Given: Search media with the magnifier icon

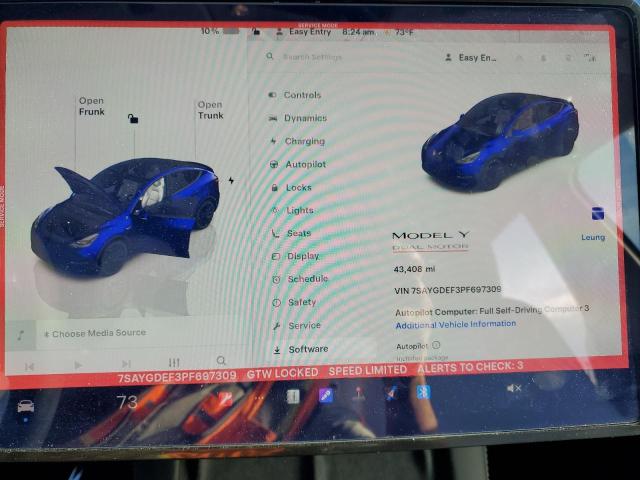Looking at the screenshot, I should coord(221,360).
